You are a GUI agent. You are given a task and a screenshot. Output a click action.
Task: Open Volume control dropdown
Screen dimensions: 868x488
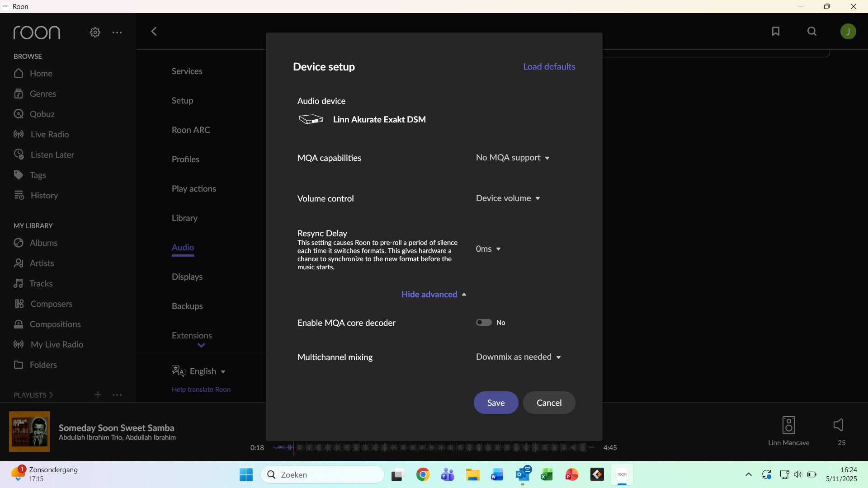coord(508,198)
